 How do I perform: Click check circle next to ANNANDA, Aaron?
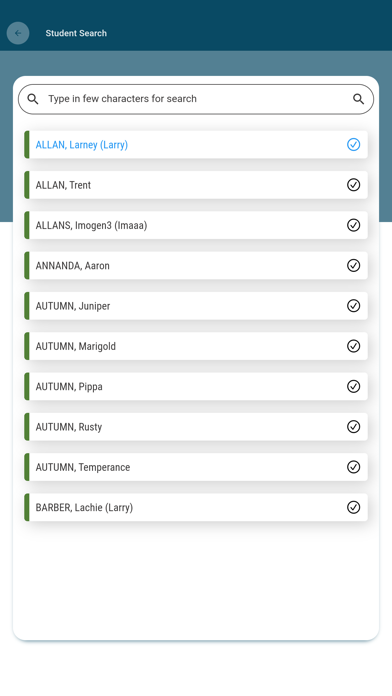pos(353,265)
